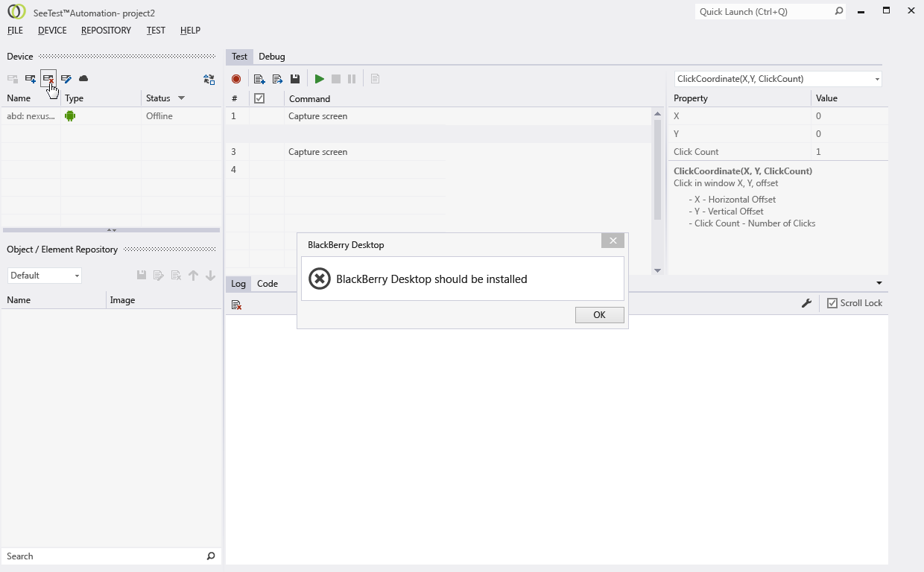Open the Default repository dropdown
This screenshot has width=924, height=572.
tap(77, 276)
